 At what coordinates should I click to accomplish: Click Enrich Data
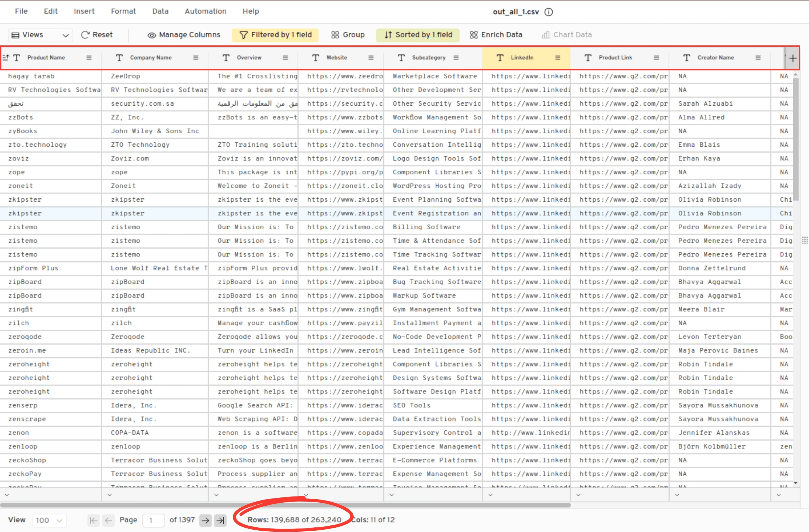click(495, 35)
